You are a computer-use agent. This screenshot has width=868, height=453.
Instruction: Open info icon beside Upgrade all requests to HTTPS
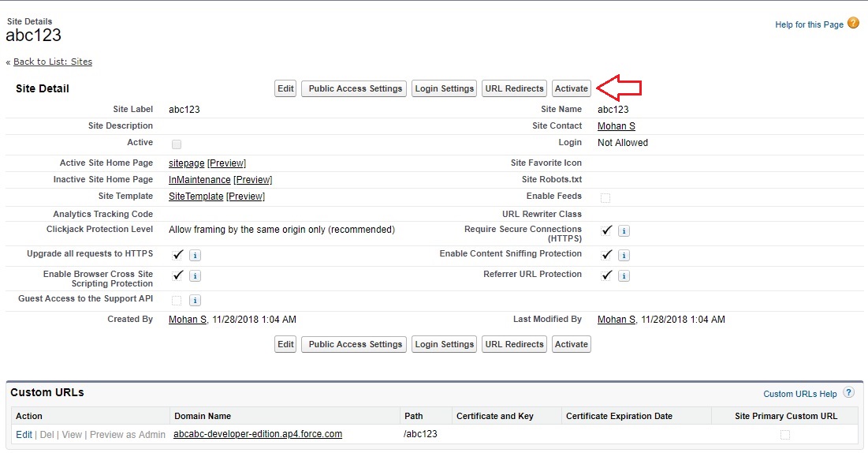pyautogui.click(x=195, y=255)
